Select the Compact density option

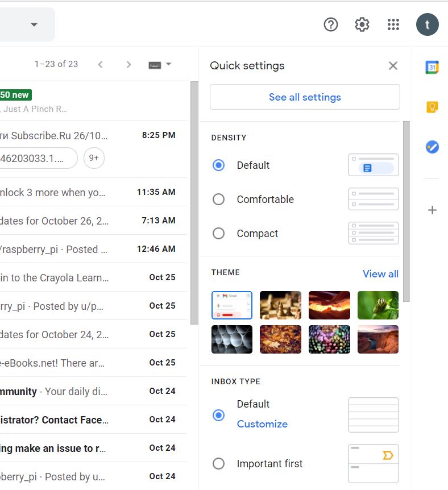coord(218,234)
